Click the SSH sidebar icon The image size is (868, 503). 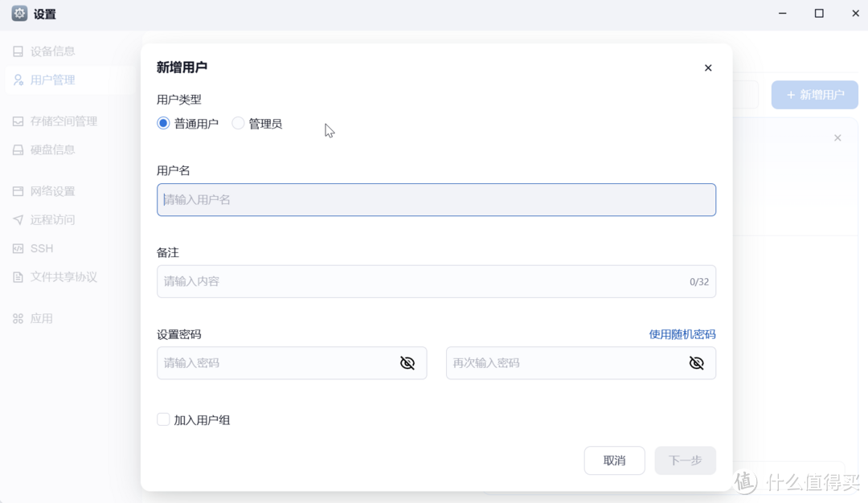point(18,249)
